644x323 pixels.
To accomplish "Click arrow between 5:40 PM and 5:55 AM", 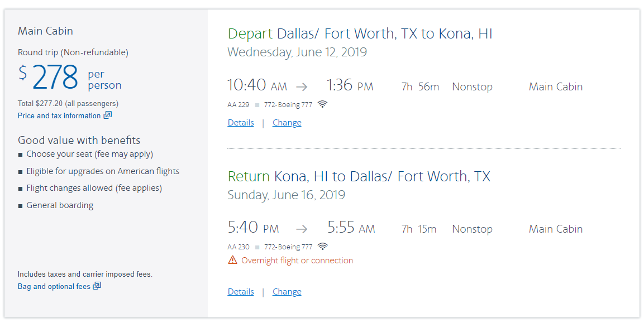I will pyautogui.click(x=302, y=229).
